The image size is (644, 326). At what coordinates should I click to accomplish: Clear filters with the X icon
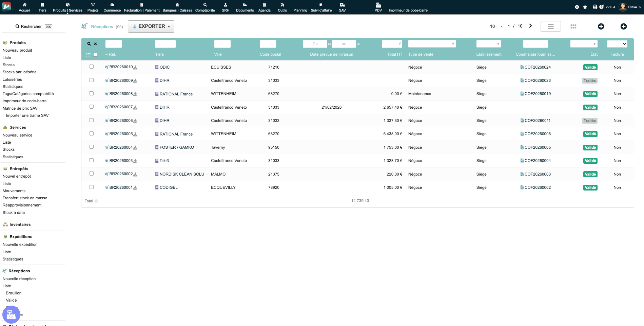(x=96, y=44)
